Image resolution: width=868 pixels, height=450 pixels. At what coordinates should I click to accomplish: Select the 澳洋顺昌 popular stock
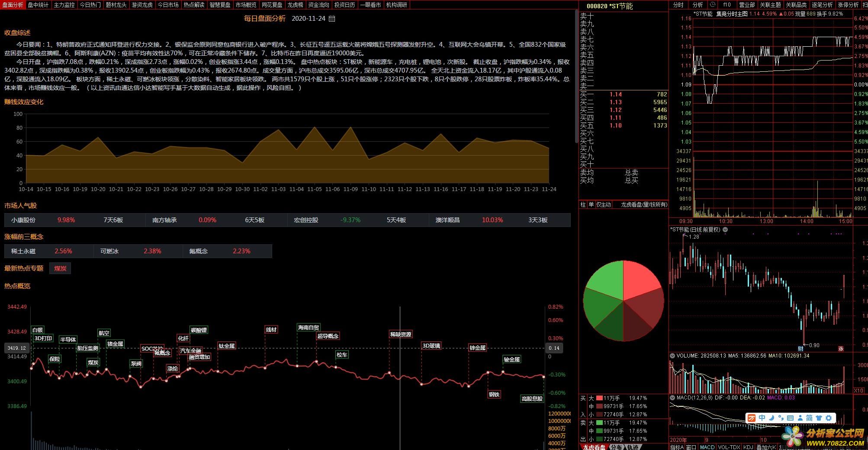coord(447,220)
